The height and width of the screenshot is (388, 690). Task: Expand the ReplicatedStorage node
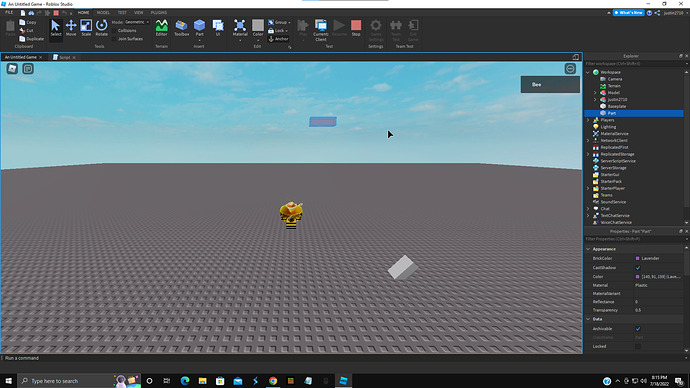588,154
